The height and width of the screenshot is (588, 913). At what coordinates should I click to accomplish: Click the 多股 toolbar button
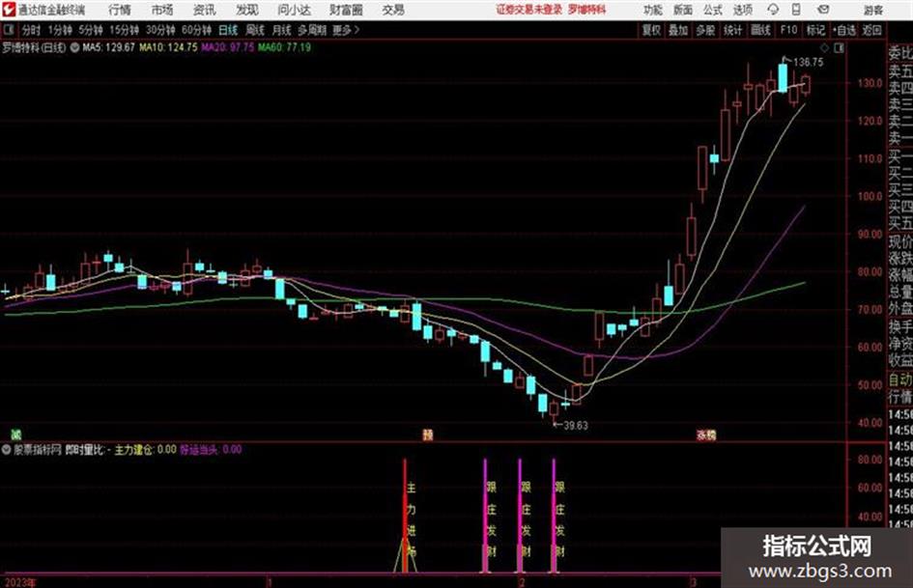pos(705,30)
